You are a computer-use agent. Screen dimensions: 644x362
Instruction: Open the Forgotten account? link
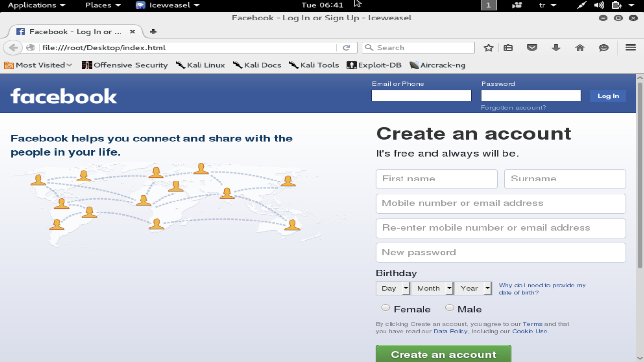[x=513, y=108]
